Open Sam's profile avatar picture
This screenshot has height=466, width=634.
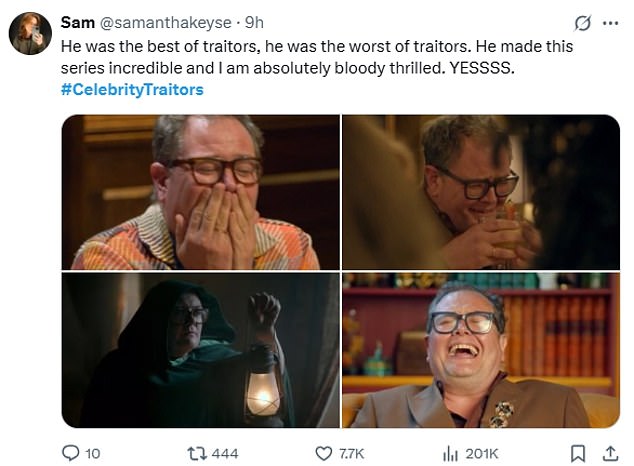tap(29, 33)
